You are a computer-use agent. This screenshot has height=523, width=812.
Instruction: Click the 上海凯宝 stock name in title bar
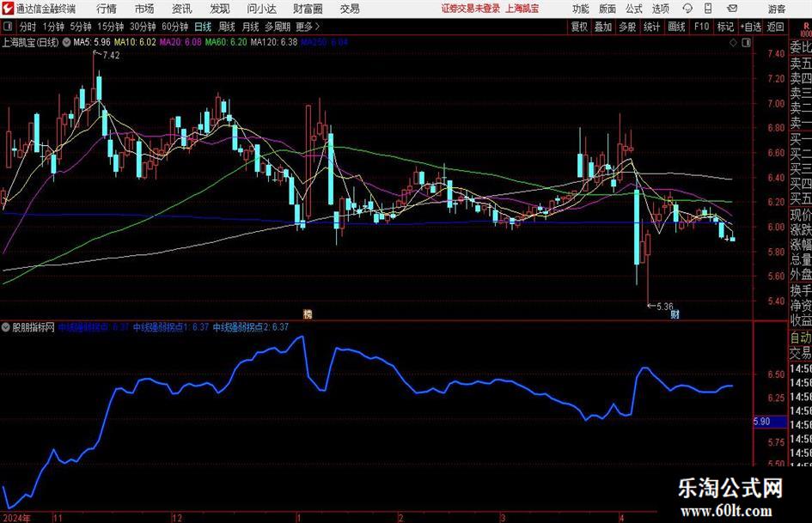point(522,9)
